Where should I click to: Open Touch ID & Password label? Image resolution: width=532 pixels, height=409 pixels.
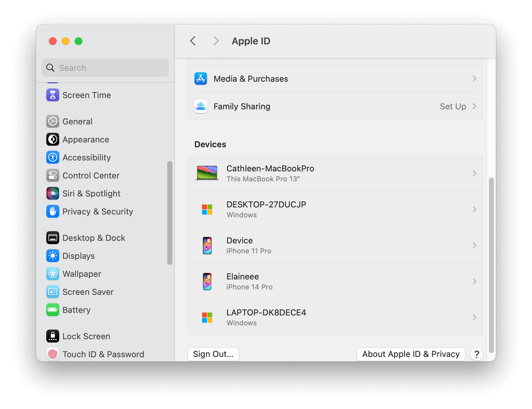(x=103, y=354)
